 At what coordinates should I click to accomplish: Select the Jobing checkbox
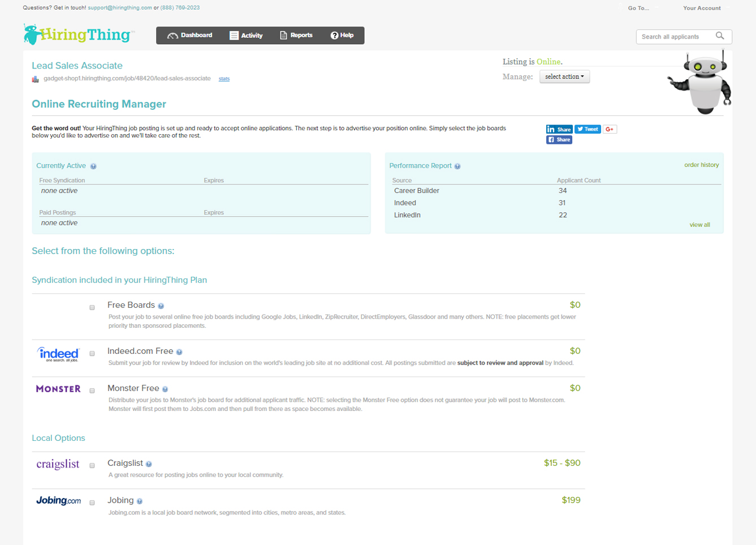(92, 503)
